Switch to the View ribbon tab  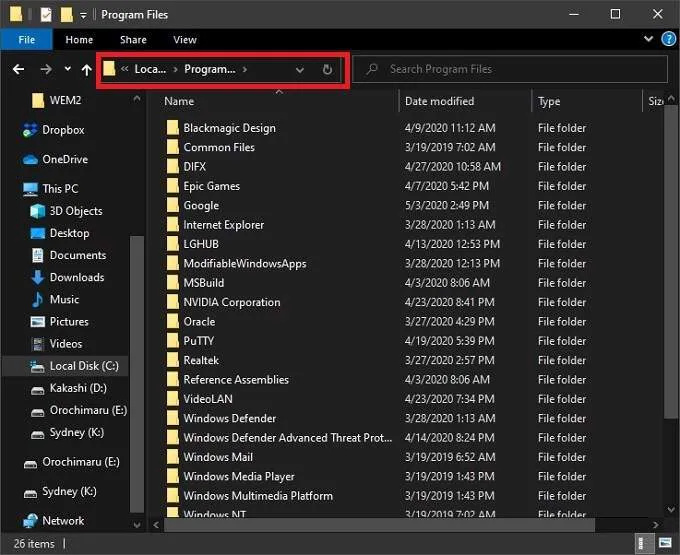(185, 40)
